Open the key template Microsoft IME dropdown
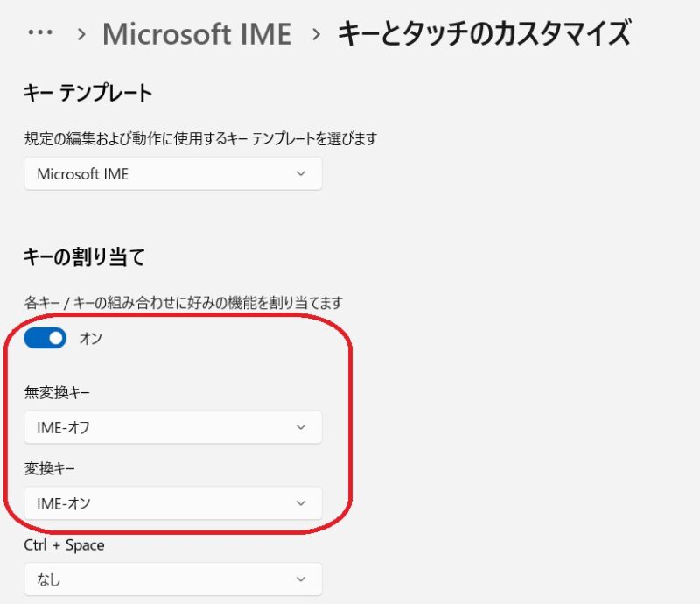 coord(173,173)
